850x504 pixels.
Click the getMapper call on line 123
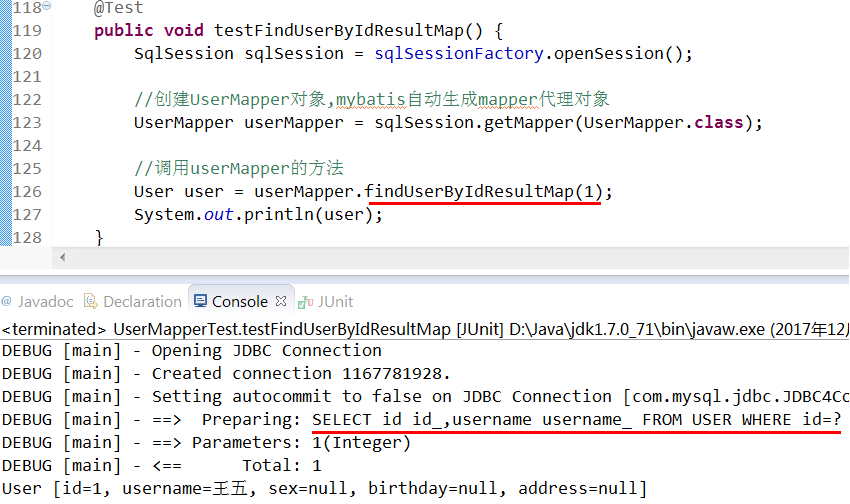pyautogui.click(x=528, y=122)
